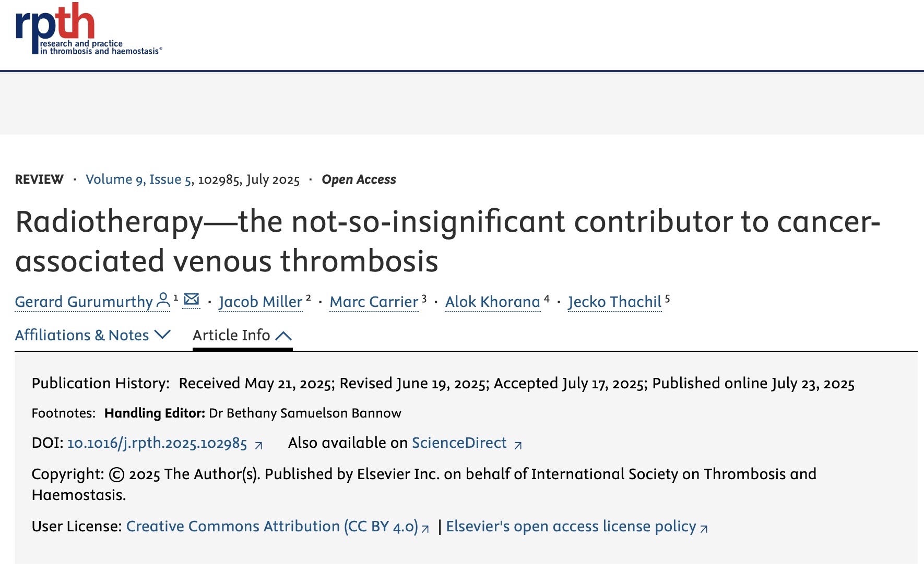Image resolution: width=924 pixels, height=571 pixels.
Task: Open the DOI 10.1016/j.rpth.2025.102985 link
Action: (x=157, y=443)
